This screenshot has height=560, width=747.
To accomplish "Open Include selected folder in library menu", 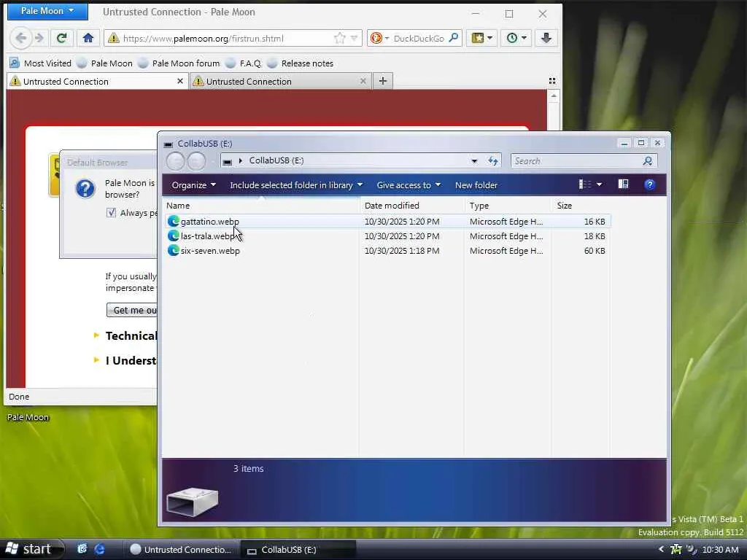I will pos(296,184).
